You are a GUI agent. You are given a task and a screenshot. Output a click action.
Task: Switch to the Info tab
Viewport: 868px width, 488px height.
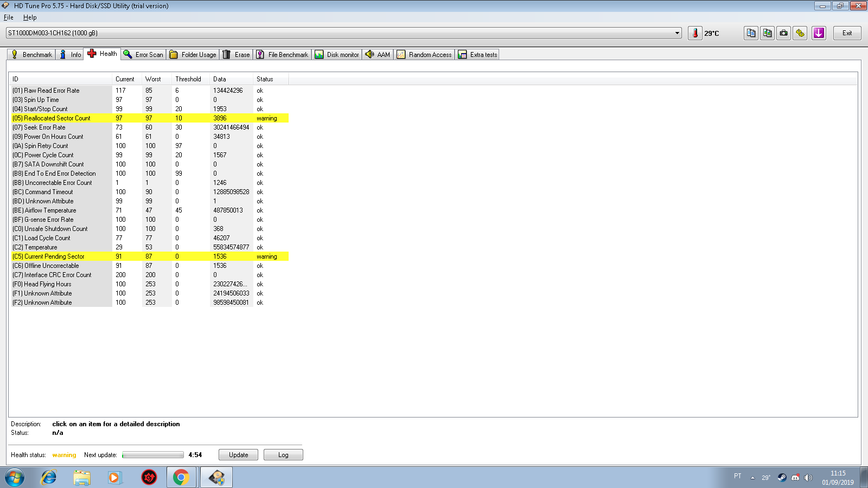pyautogui.click(x=69, y=54)
